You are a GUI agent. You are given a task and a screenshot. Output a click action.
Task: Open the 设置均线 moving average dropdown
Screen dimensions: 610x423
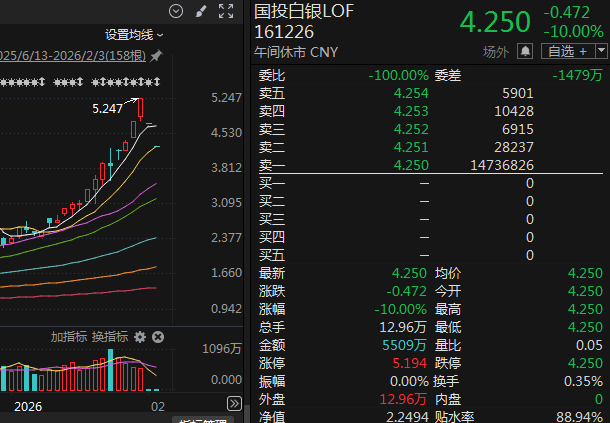click(135, 34)
